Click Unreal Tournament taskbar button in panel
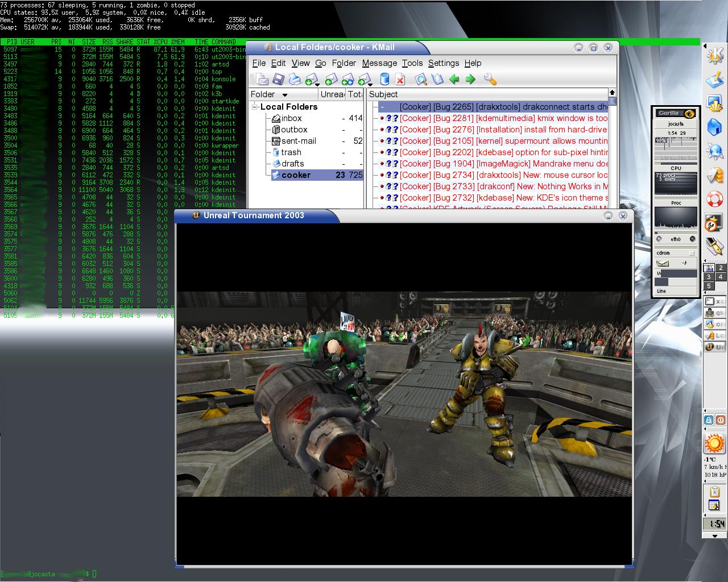 [x=714, y=347]
